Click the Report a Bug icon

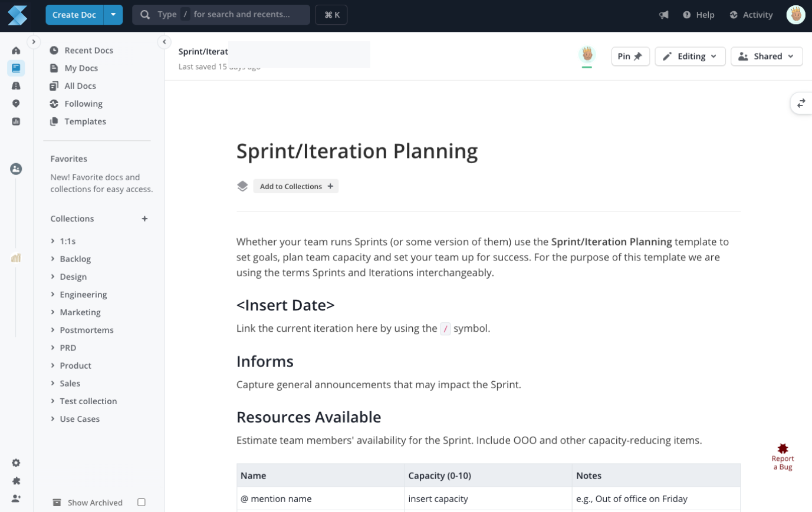click(783, 450)
